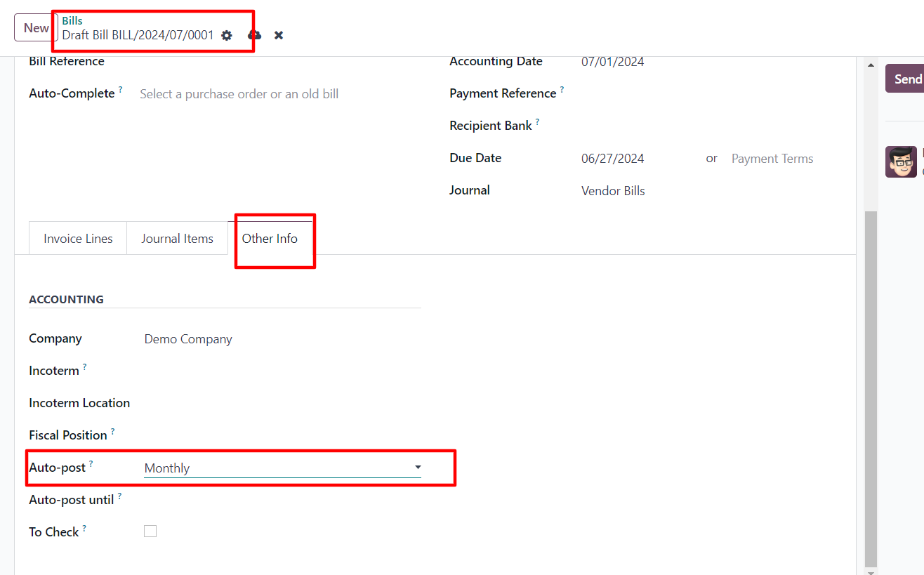Viewport: 924px width, 575px height.
Task: Open the Auto-post Monthly dropdown
Action: (282, 468)
